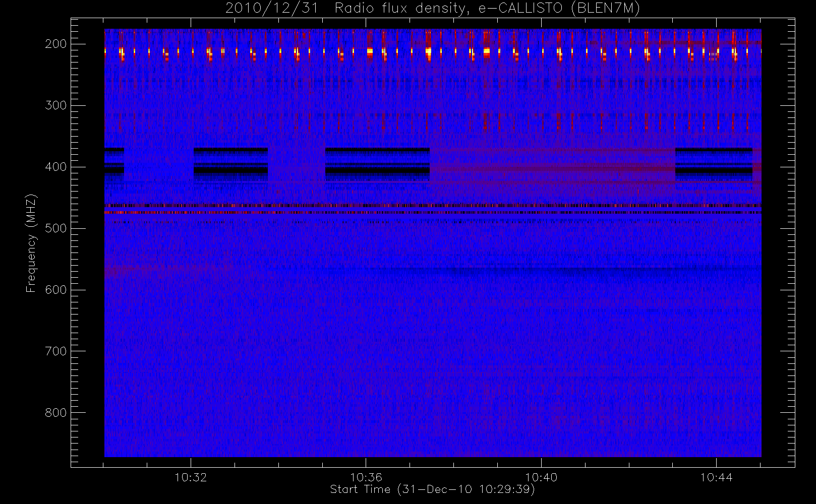
Task: Select the 600 frequency tick label
Action: pyautogui.click(x=56, y=290)
